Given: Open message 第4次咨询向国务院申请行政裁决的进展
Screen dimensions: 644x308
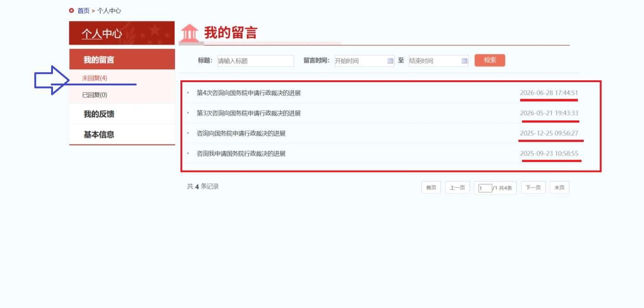Looking at the screenshot, I should (x=248, y=93).
